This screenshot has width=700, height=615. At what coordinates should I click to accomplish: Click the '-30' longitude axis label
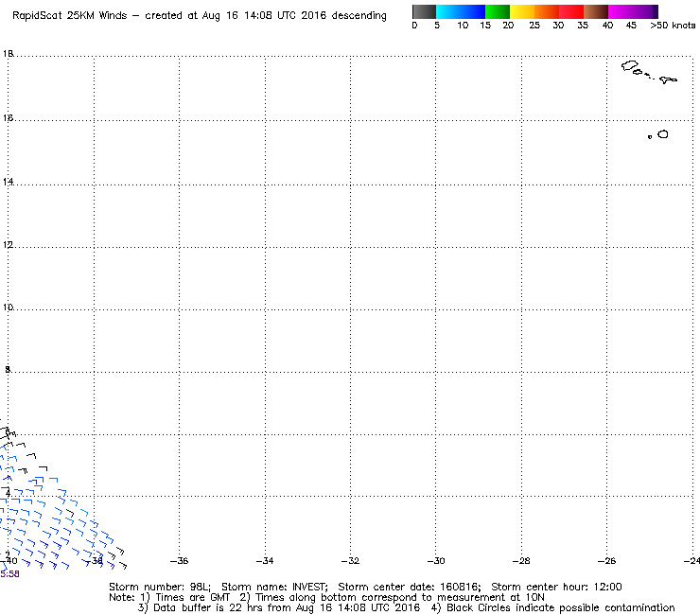pyautogui.click(x=436, y=561)
